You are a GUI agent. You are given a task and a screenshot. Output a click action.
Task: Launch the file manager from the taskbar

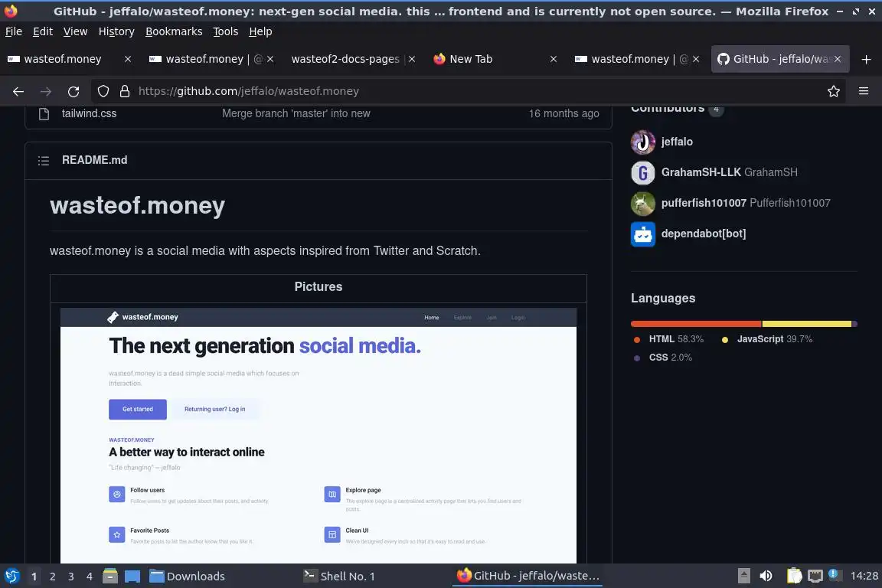(110, 576)
